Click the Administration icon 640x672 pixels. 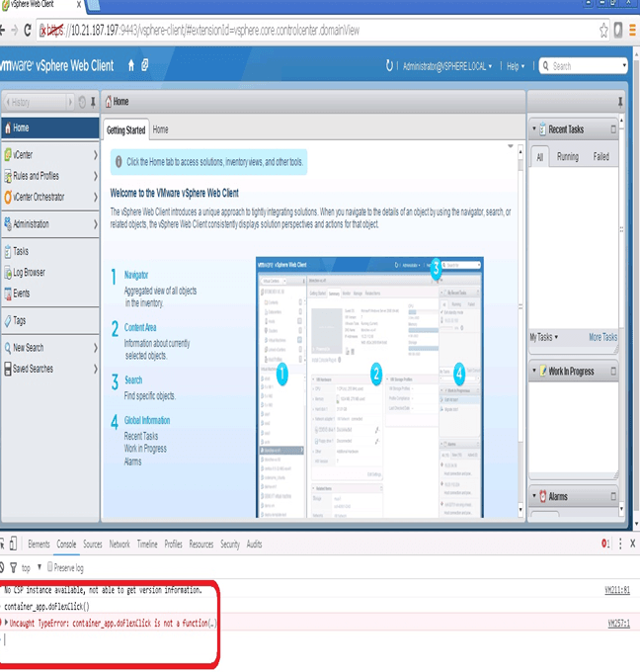pos(8,223)
